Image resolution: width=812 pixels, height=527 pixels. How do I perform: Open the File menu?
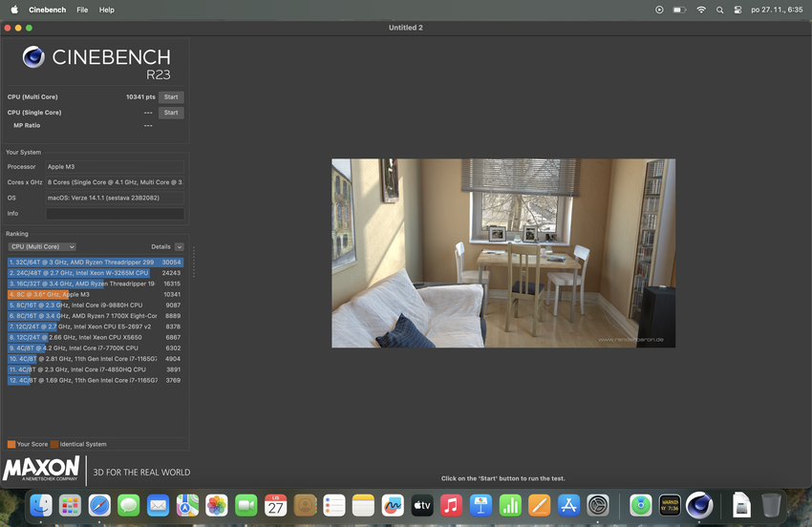click(82, 10)
